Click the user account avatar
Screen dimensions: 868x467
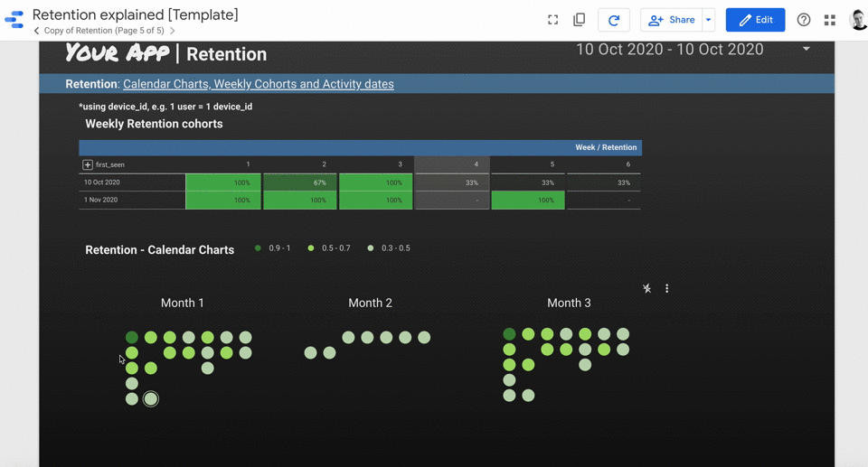point(858,20)
